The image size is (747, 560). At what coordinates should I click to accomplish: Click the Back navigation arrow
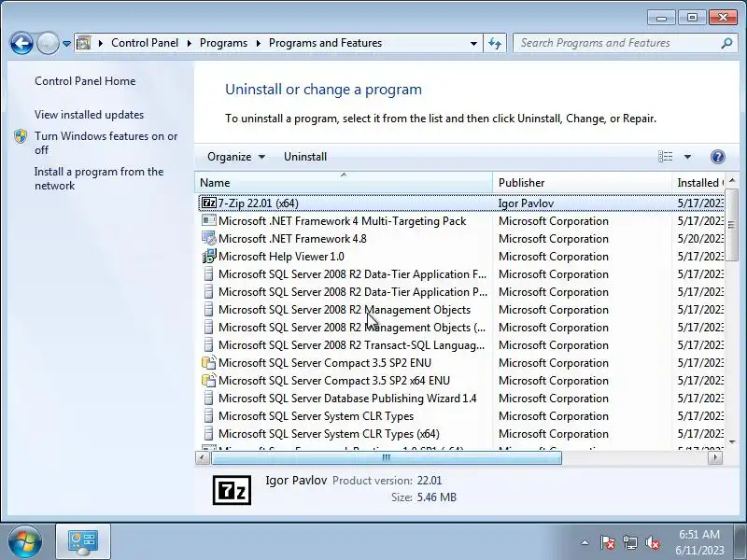click(21, 44)
